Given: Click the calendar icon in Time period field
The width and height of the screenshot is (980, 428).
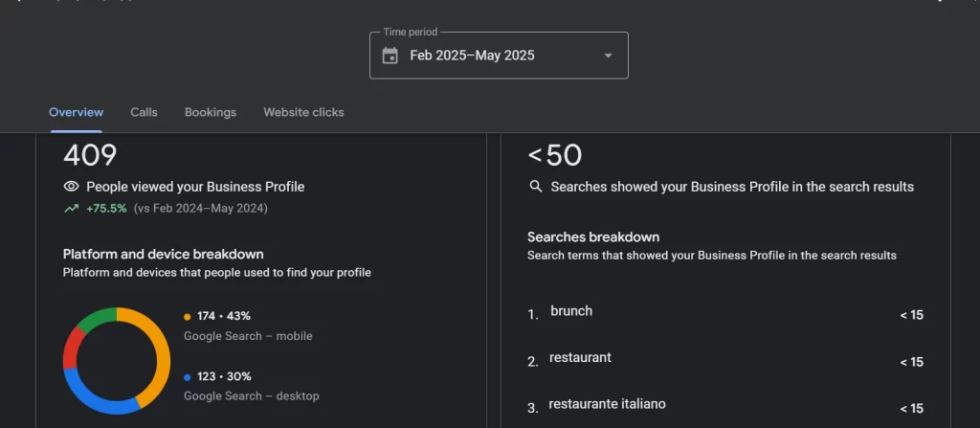Looking at the screenshot, I should [x=390, y=56].
